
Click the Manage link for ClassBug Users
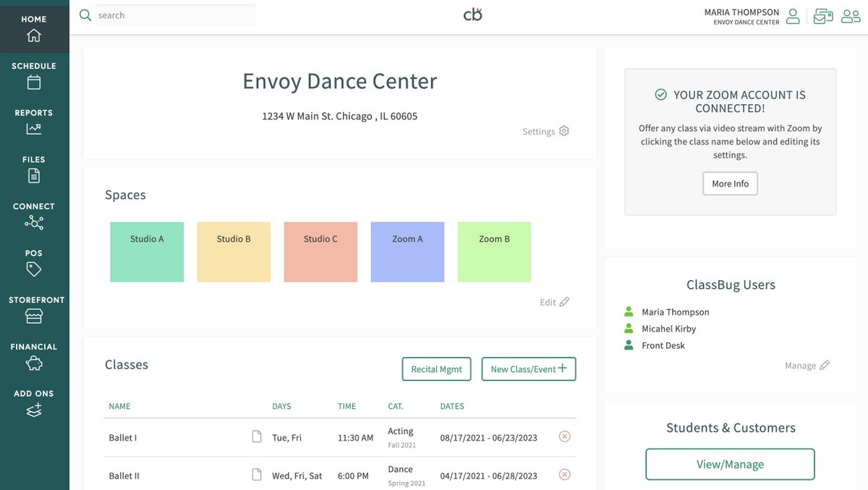tap(800, 366)
